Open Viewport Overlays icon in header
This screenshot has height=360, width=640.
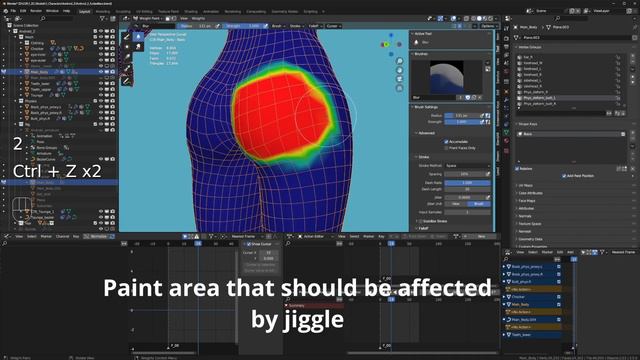[453, 18]
